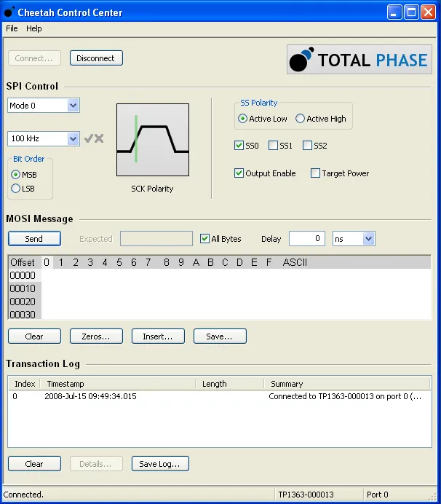
Task: Click the Total Phase logo
Action: click(359, 60)
